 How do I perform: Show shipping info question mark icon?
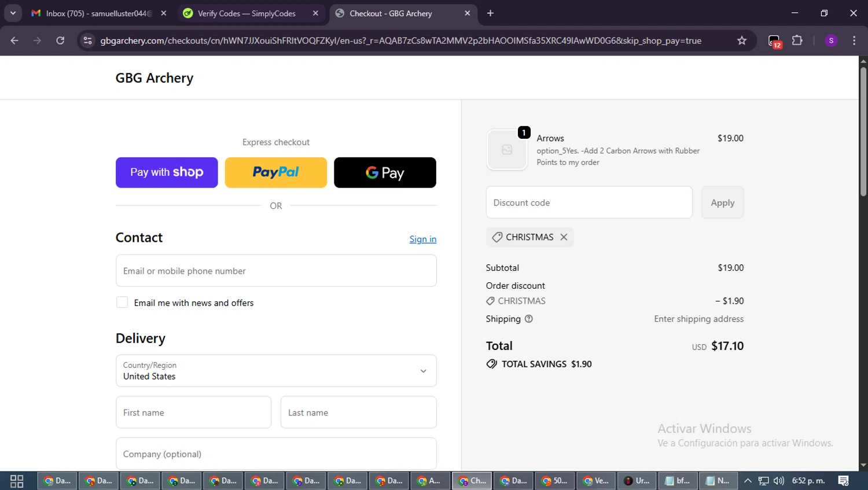point(529,319)
